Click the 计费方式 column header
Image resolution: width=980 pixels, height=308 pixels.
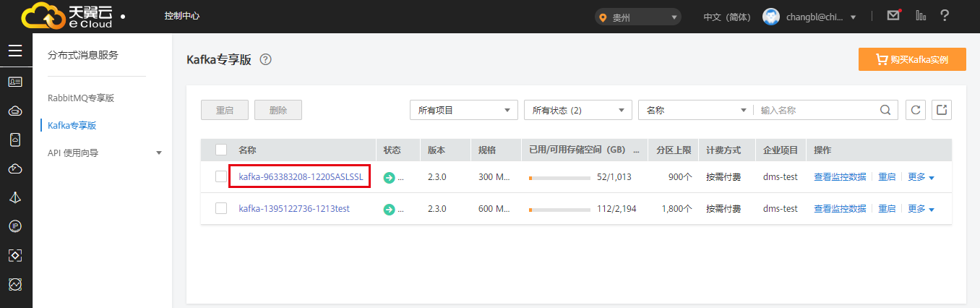[723, 150]
